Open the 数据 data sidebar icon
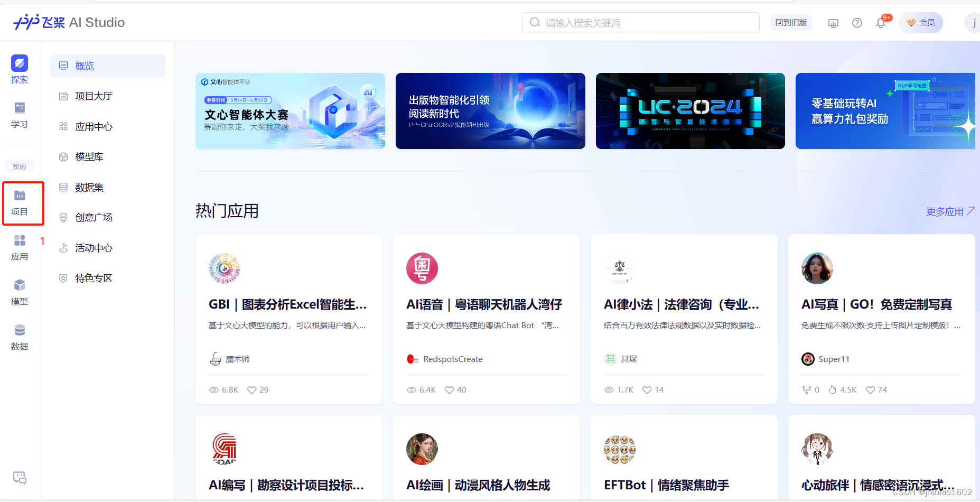Screen dimensions: 980x502 click(x=20, y=338)
